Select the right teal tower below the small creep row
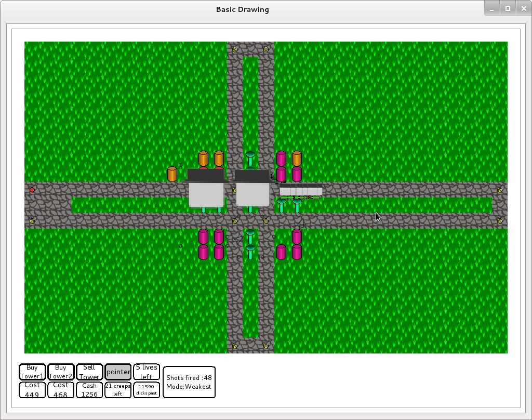 click(297, 206)
